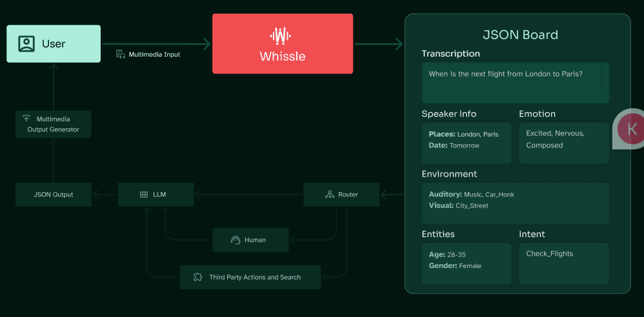
Task: Click the round K avatar badge
Action: pos(631,129)
